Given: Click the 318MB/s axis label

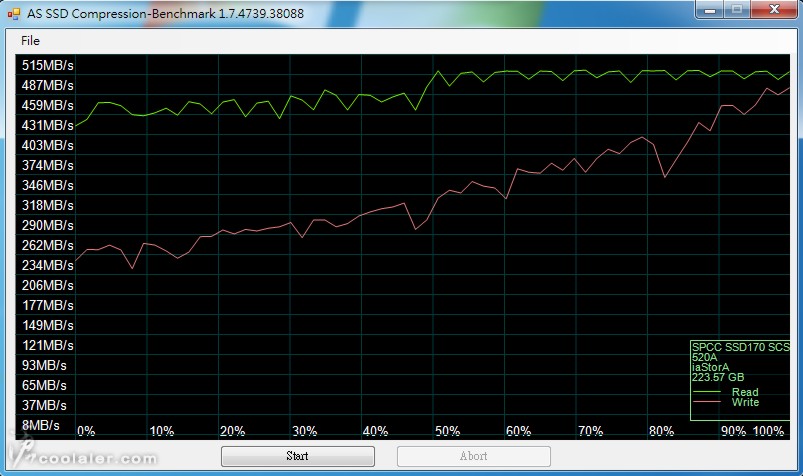Looking at the screenshot, I should coord(48,205).
